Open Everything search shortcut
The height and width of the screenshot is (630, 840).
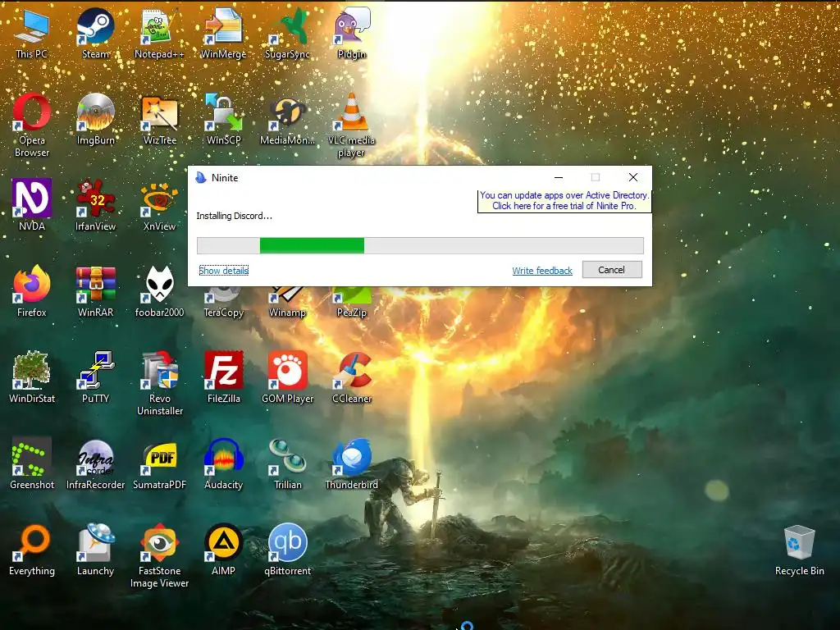coord(32,550)
